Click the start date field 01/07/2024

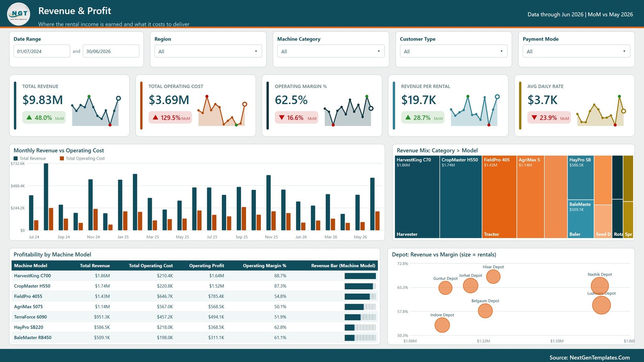click(x=42, y=51)
